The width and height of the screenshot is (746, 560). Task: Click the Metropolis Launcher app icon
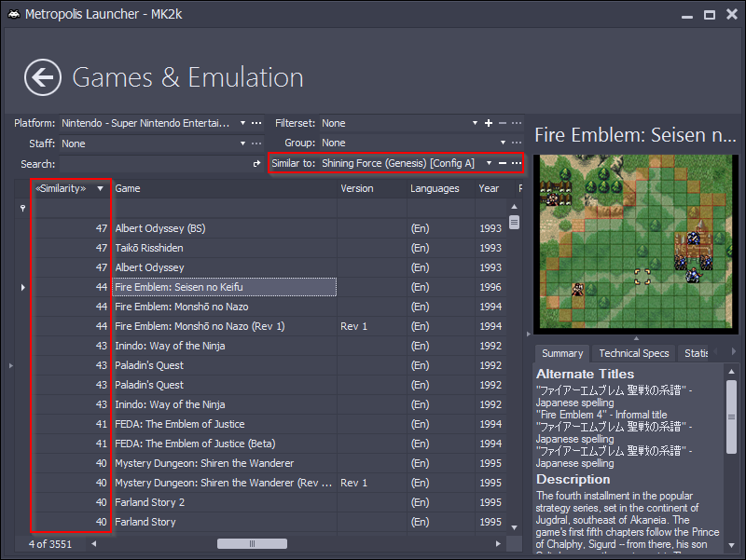click(14, 14)
